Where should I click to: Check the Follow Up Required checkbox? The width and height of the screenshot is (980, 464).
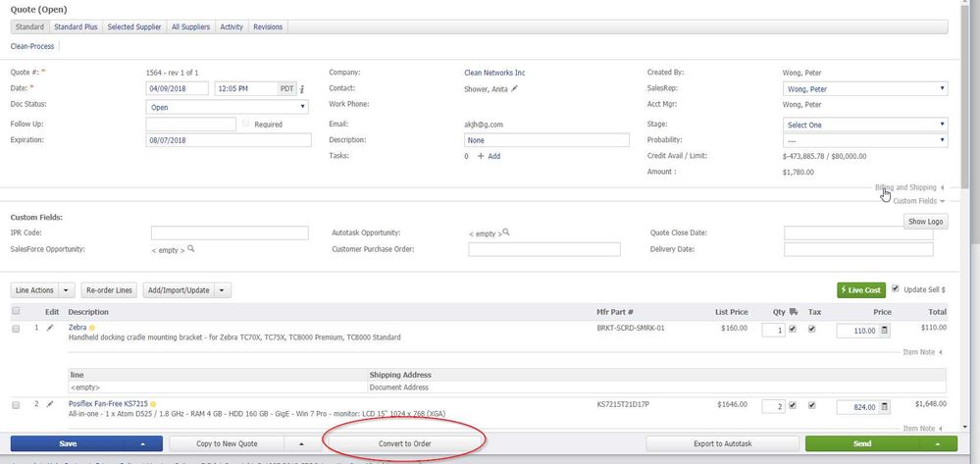point(245,125)
